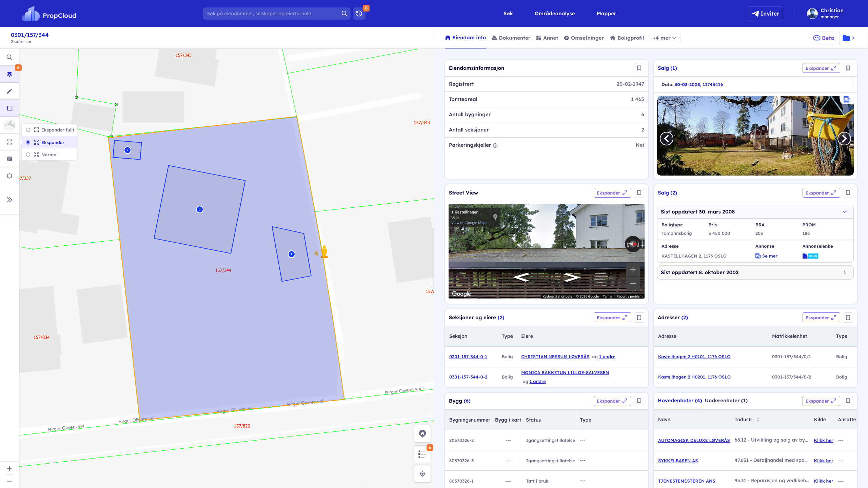
Task: Click the PropCloud logo
Action: [x=49, y=14]
